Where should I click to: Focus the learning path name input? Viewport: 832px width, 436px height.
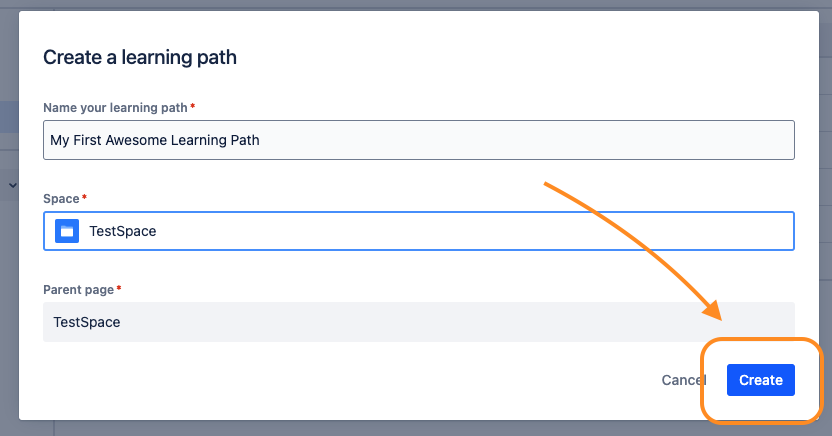point(419,140)
